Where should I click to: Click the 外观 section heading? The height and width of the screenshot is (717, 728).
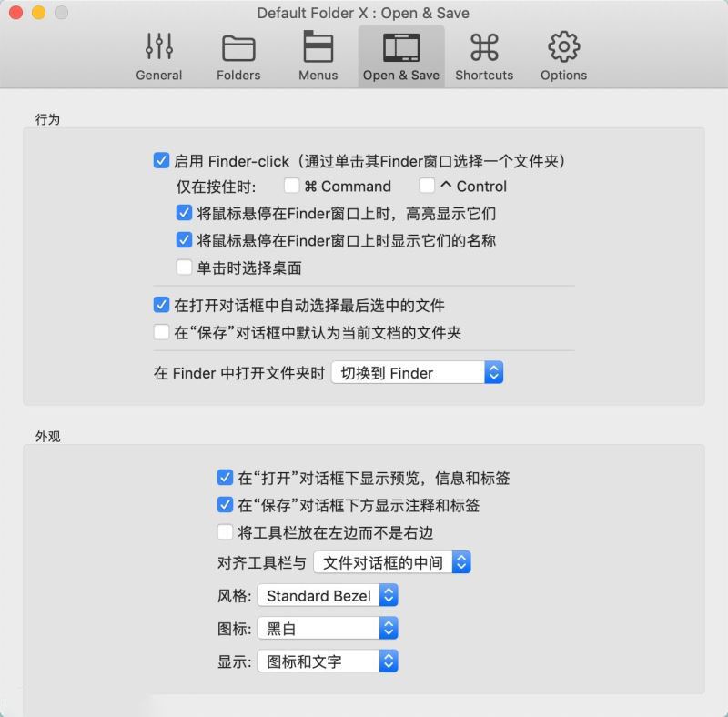(x=47, y=436)
